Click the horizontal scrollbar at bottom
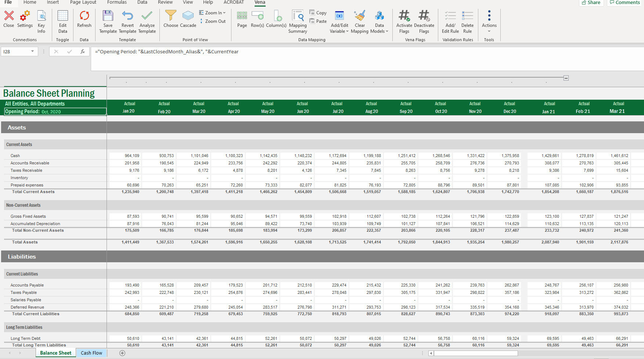This screenshot has width=644, height=359. tap(476, 353)
